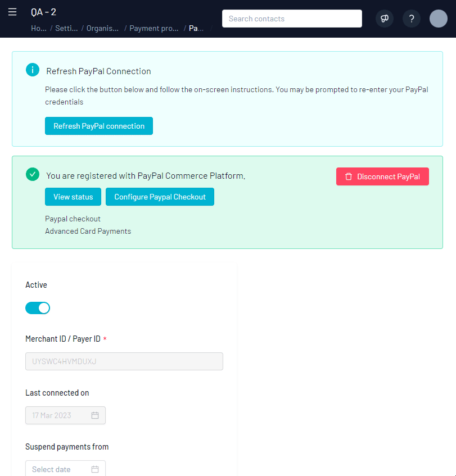The height and width of the screenshot is (476, 456).
Task: Navigate to Settings breadcrumb
Action: (x=66, y=28)
